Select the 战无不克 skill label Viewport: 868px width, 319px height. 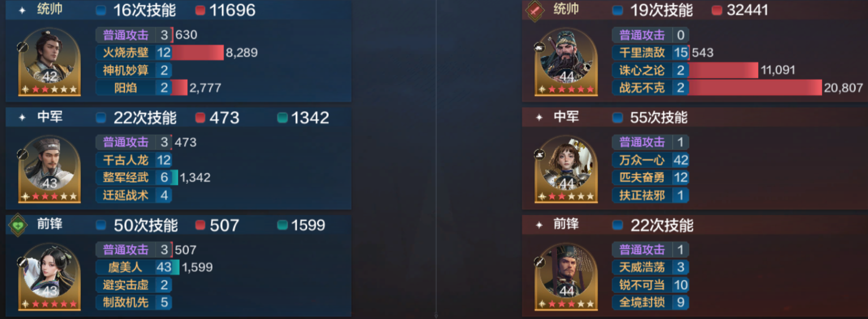tap(642, 88)
